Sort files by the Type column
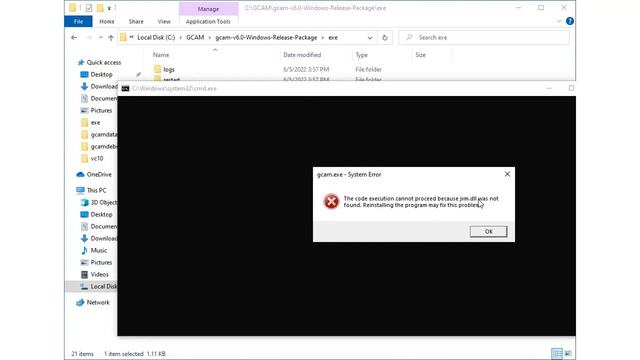This screenshot has height=360, width=640. tap(362, 55)
